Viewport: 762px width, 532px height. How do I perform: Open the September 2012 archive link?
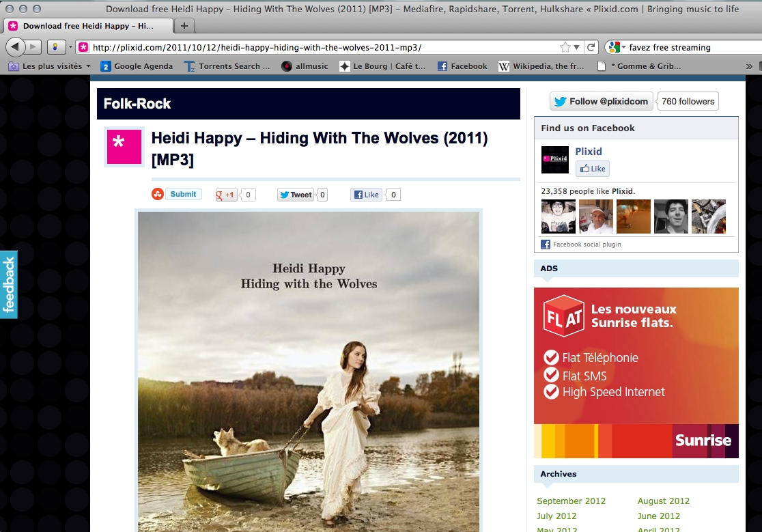tap(571, 501)
